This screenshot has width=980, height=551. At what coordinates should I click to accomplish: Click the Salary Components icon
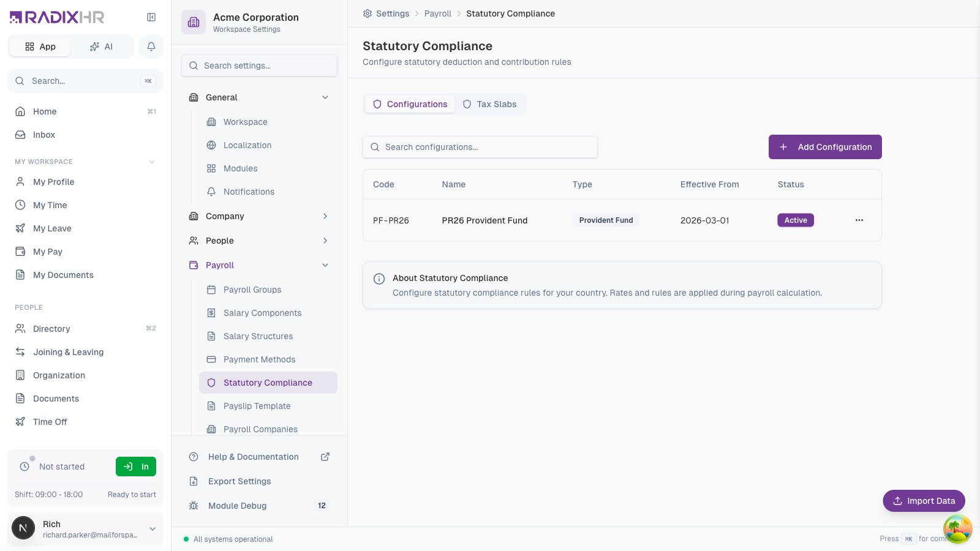211,313
